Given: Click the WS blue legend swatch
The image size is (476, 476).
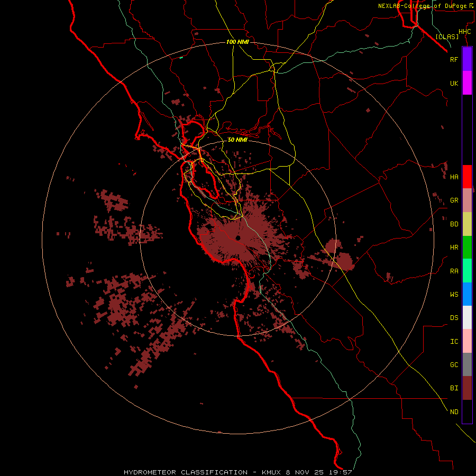Looking at the screenshot, I should [467, 294].
